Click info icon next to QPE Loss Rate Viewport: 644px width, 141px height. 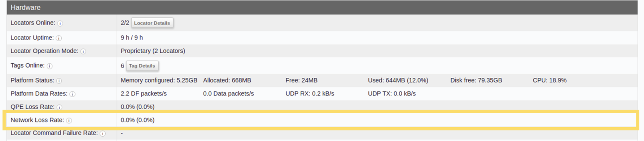click(60, 107)
